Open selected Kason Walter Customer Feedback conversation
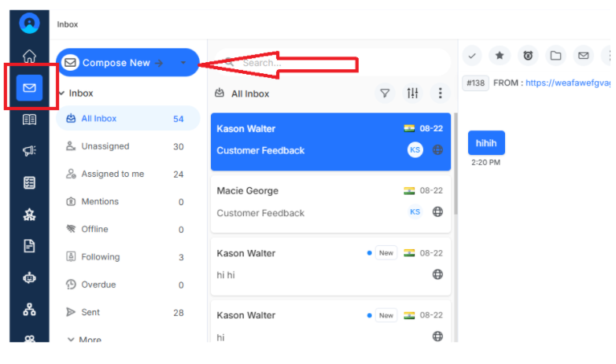The image size is (616, 364). point(330,142)
